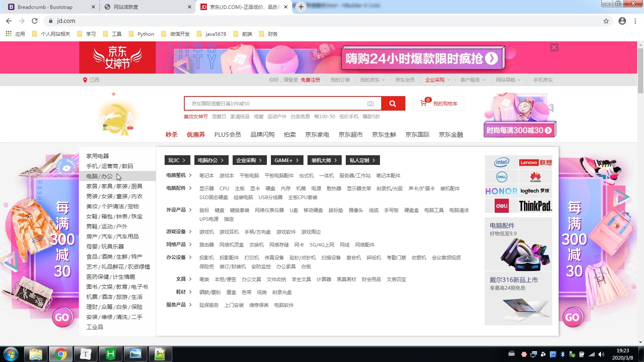Open the PLUS会员 navigation item
The height and width of the screenshot is (362, 644).
click(227, 135)
